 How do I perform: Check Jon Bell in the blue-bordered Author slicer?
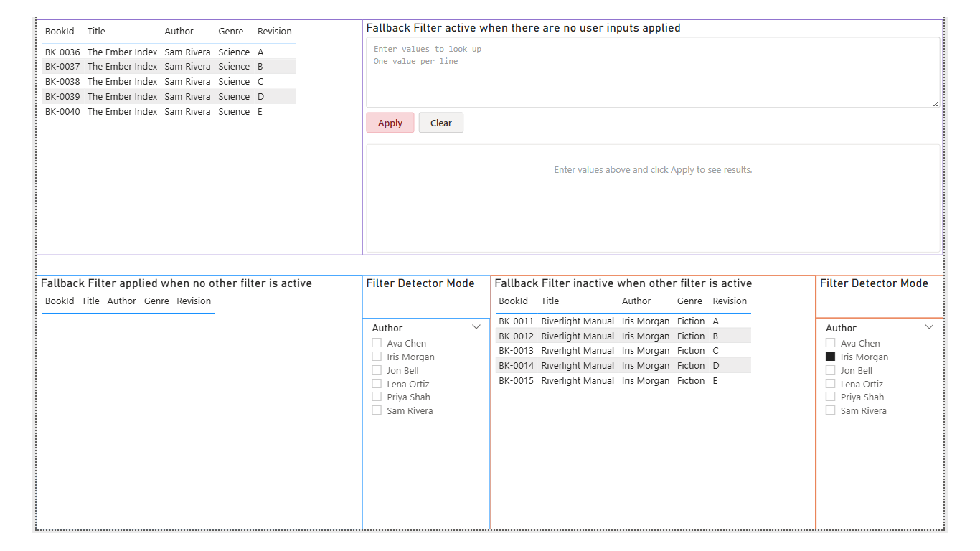click(x=377, y=370)
